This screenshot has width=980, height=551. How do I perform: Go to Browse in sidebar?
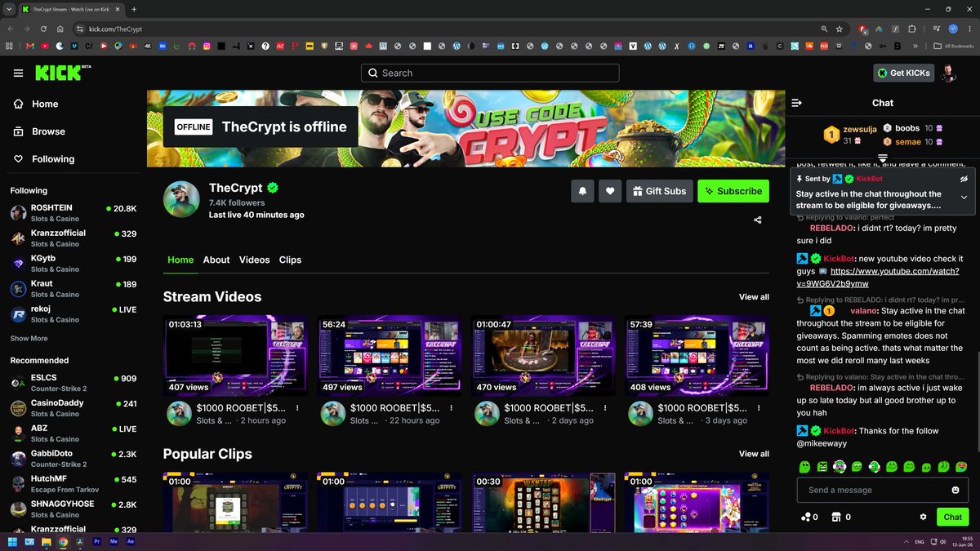click(39, 131)
